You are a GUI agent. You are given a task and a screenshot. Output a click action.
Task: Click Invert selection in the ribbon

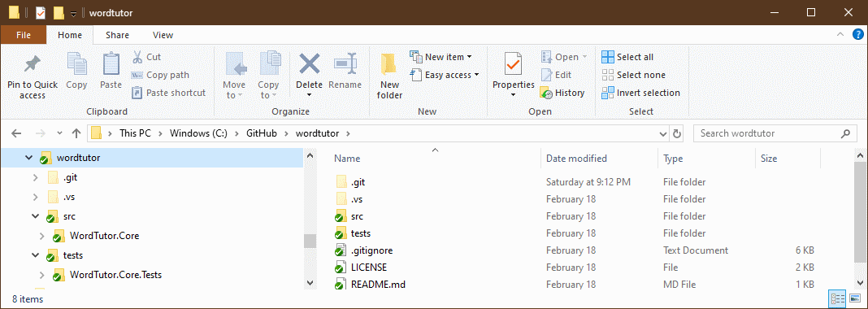640,93
